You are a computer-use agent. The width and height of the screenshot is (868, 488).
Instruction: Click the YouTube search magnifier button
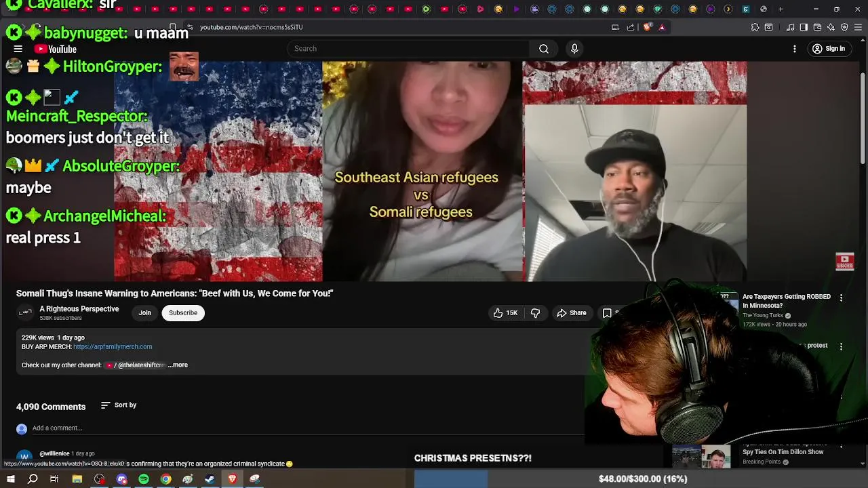[544, 49]
